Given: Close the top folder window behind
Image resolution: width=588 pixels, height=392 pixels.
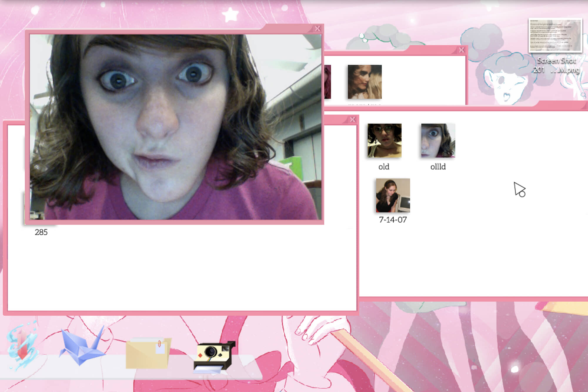Looking at the screenshot, I should point(462,50).
